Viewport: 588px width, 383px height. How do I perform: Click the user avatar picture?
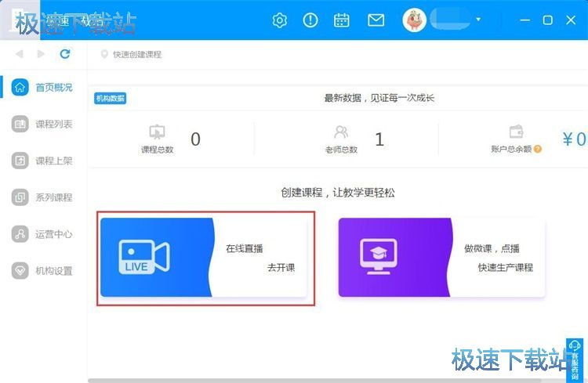point(415,20)
